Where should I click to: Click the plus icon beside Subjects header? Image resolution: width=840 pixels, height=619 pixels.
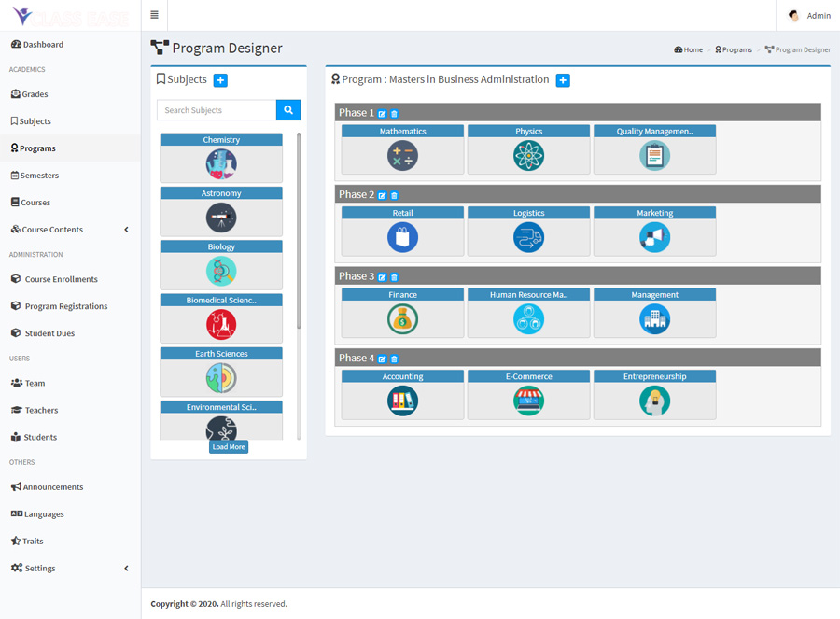coord(220,80)
